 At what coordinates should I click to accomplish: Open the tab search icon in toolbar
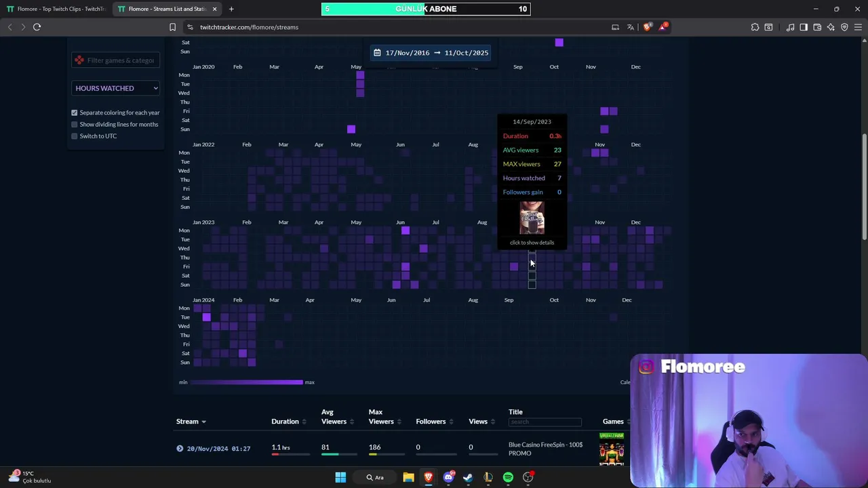(x=768, y=27)
